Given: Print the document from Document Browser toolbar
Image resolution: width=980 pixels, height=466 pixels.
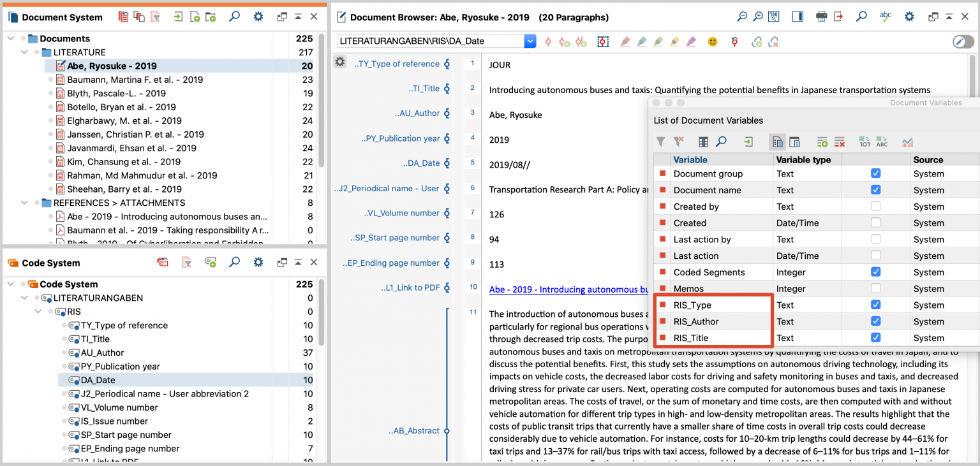Looking at the screenshot, I should click(x=822, y=17).
